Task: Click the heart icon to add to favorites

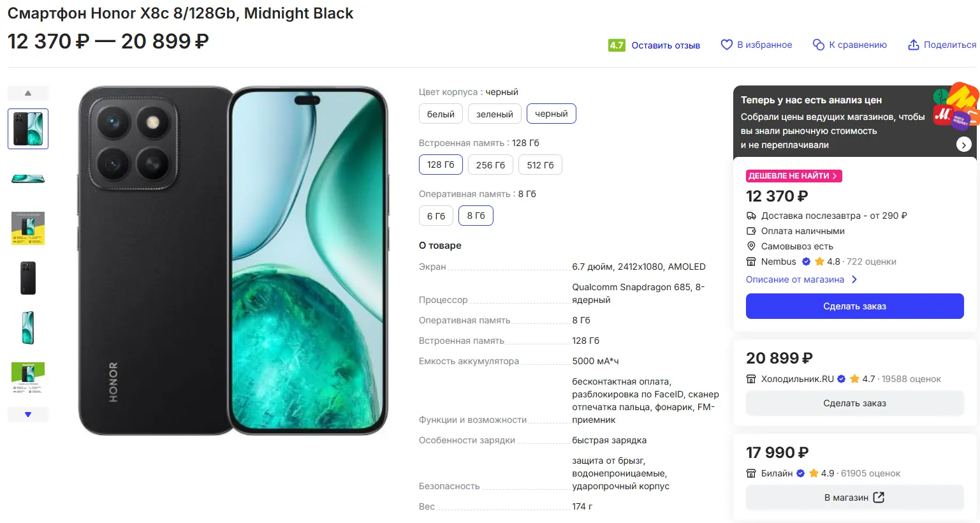Action: pyautogui.click(x=726, y=45)
